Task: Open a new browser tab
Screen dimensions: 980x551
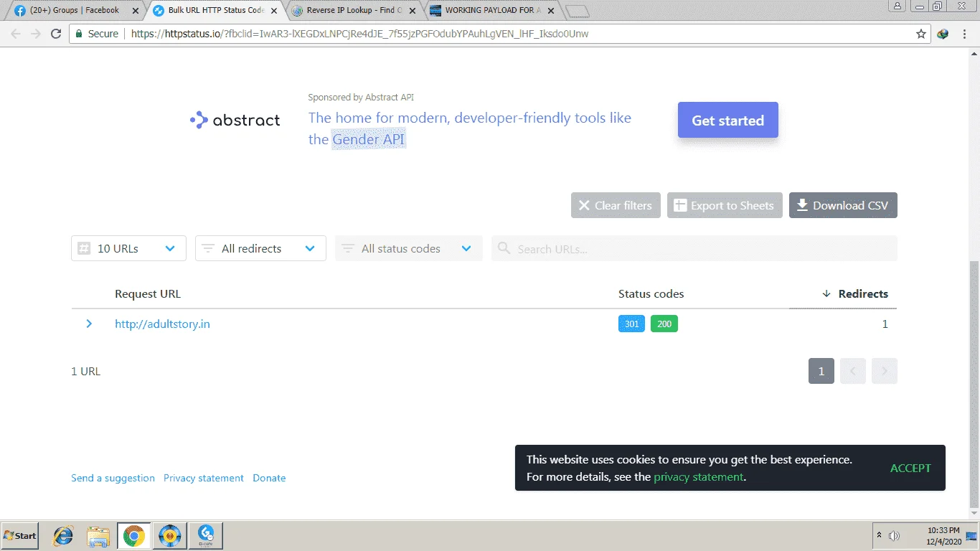Action: point(577,11)
